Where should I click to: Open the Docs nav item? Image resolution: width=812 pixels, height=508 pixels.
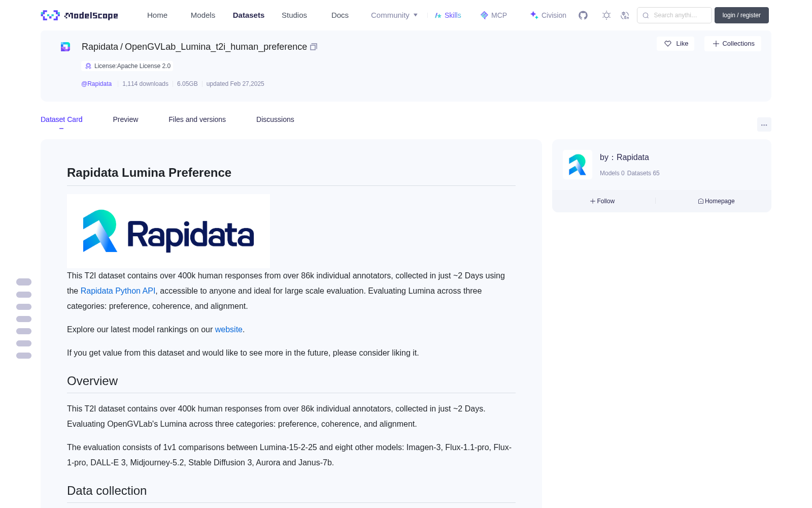coord(340,15)
